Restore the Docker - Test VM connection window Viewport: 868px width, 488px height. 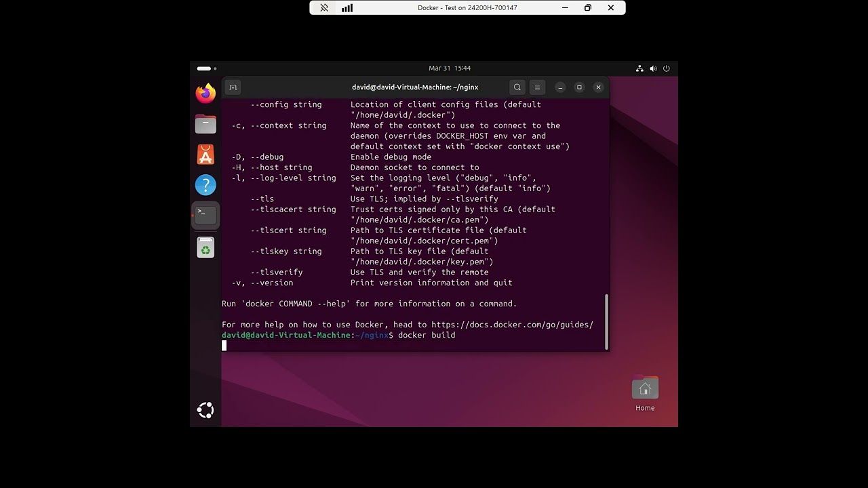(x=588, y=8)
